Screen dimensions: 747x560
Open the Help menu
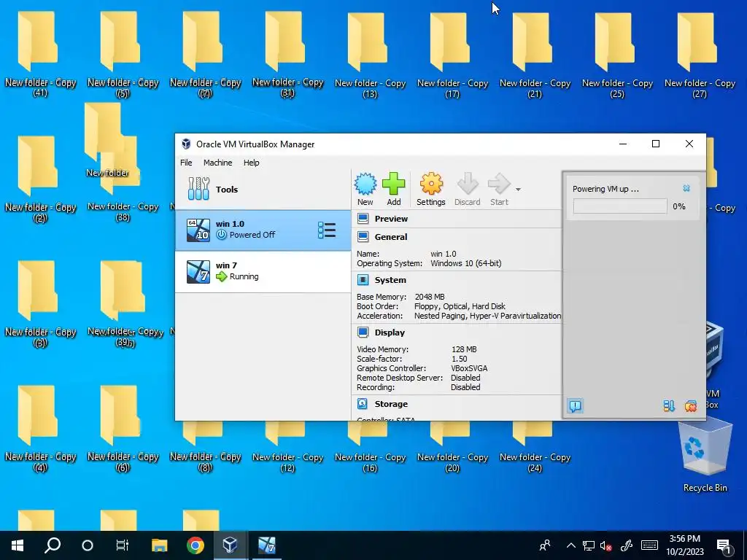click(x=251, y=163)
